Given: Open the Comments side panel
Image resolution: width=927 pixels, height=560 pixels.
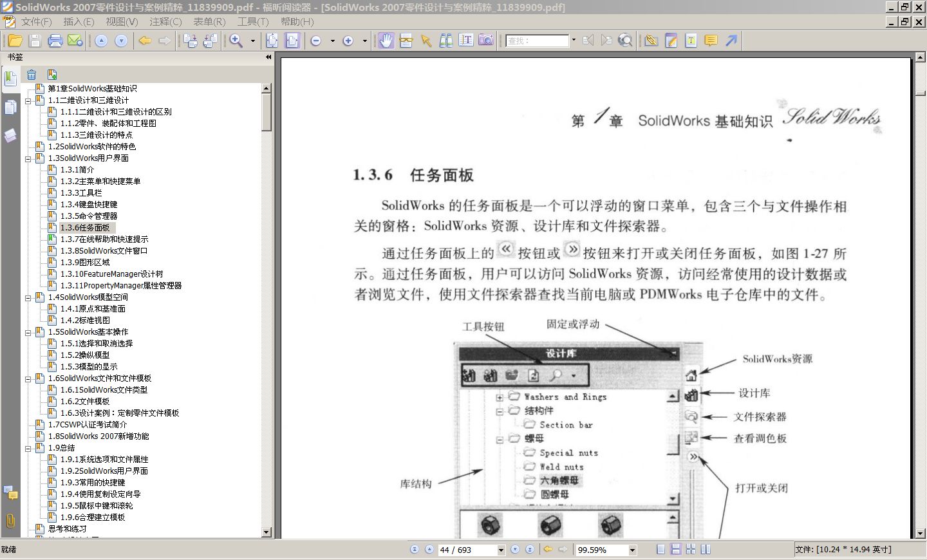Looking at the screenshot, I should (x=10, y=493).
